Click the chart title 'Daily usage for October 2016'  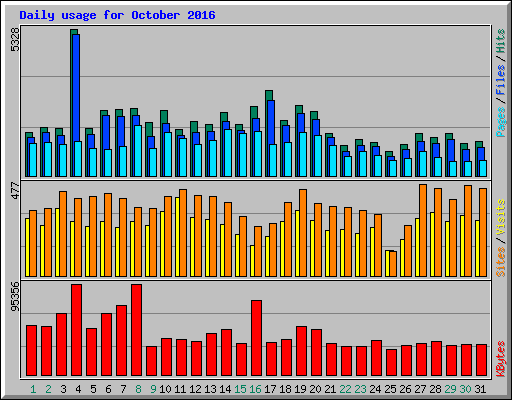117,15
